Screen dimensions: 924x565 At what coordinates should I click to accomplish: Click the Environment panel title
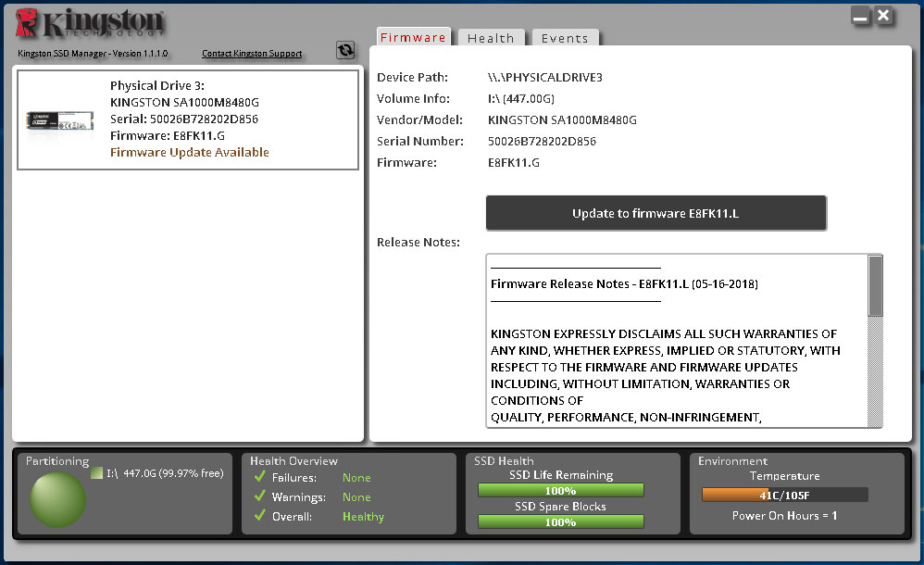[x=732, y=460]
